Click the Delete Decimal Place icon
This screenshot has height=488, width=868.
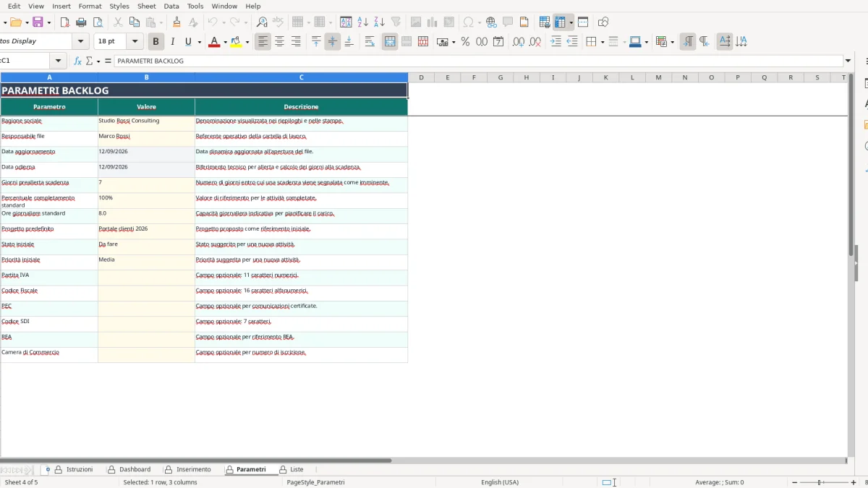point(535,42)
